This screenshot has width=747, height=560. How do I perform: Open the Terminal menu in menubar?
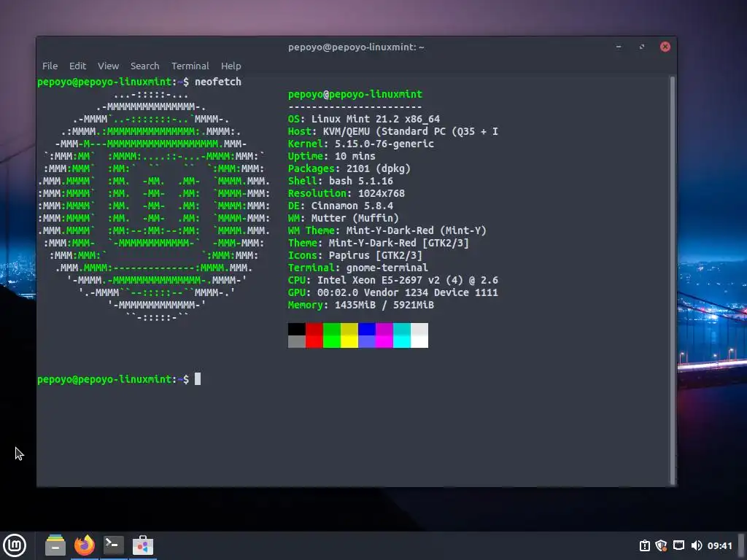click(x=190, y=66)
